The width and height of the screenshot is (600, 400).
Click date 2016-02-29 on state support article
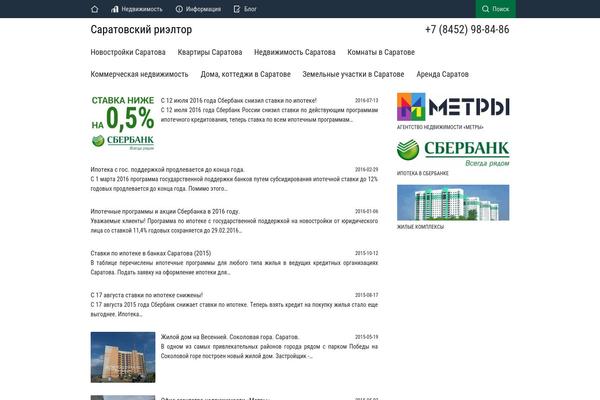click(366, 170)
